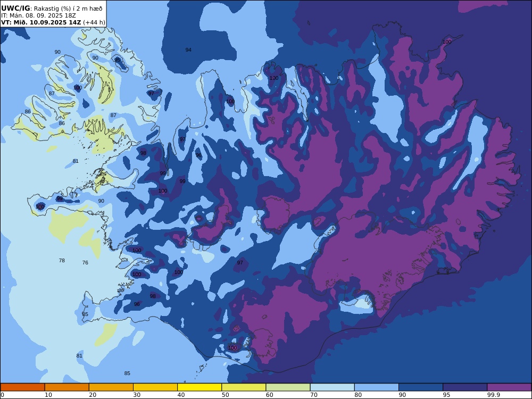
Task: Click the '94' humidity value on the map
Action: click(x=188, y=50)
